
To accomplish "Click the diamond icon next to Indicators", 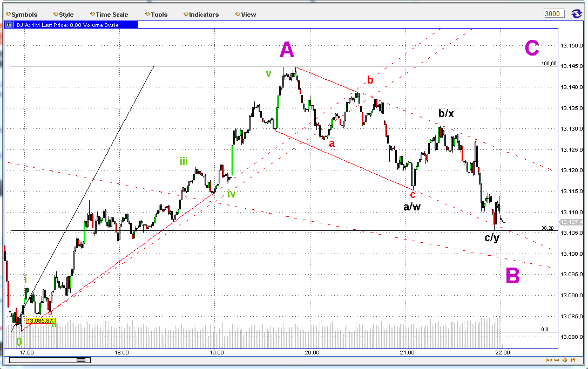I will 185,15.
